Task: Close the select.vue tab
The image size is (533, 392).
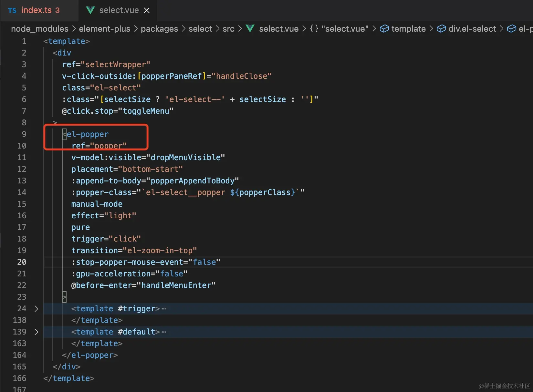Action: [x=147, y=10]
